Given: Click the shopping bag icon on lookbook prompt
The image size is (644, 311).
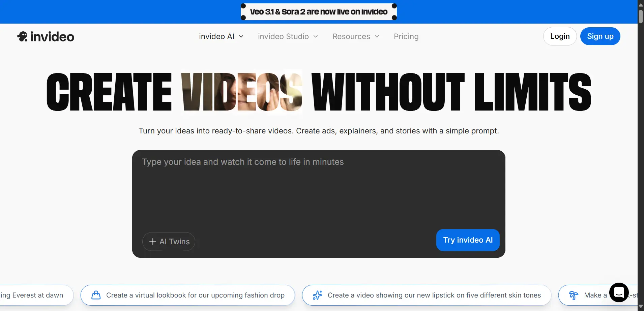Looking at the screenshot, I should [96, 295].
